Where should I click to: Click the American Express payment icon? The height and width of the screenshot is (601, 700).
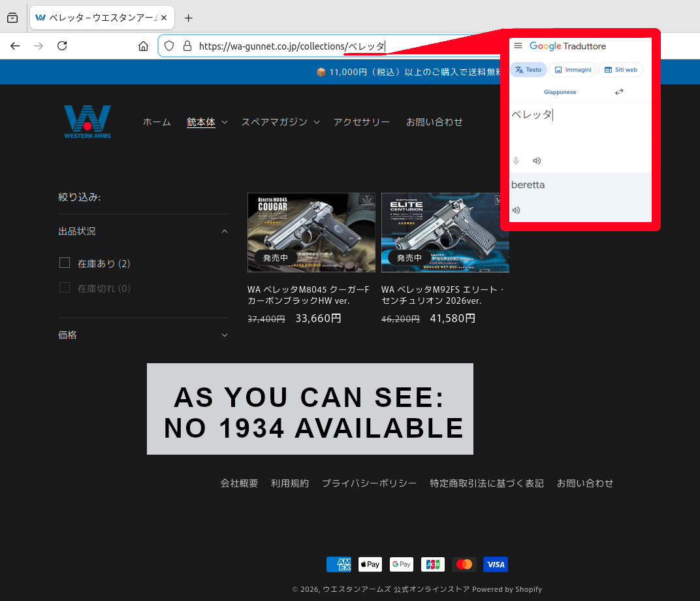[339, 564]
